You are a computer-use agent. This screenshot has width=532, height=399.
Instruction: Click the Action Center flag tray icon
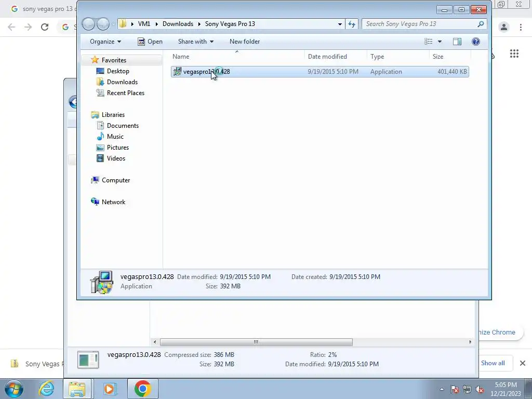pos(455,390)
